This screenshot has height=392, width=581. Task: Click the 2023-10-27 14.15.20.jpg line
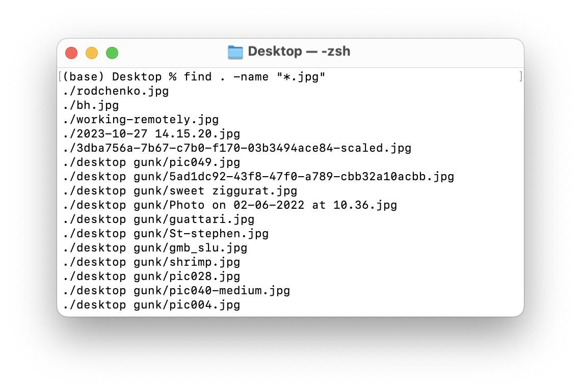click(x=151, y=133)
